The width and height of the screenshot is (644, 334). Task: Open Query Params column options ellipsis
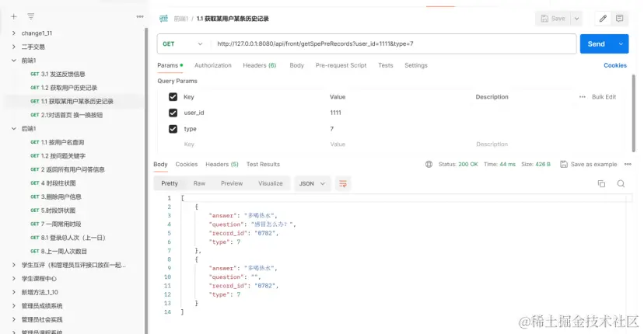click(583, 97)
